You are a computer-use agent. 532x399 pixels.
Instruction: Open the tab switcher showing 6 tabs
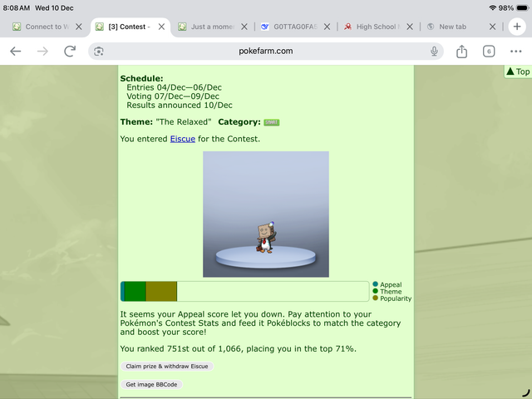pyautogui.click(x=489, y=52)
